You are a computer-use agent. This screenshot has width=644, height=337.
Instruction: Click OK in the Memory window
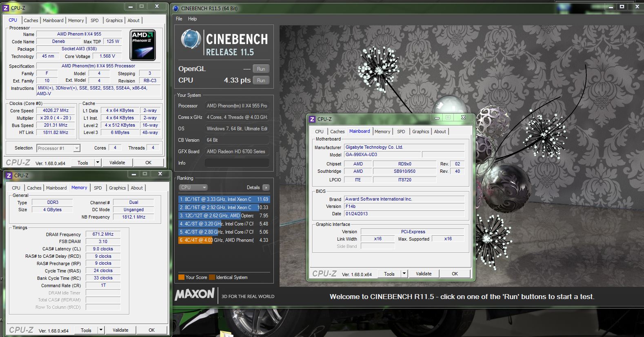152,330
